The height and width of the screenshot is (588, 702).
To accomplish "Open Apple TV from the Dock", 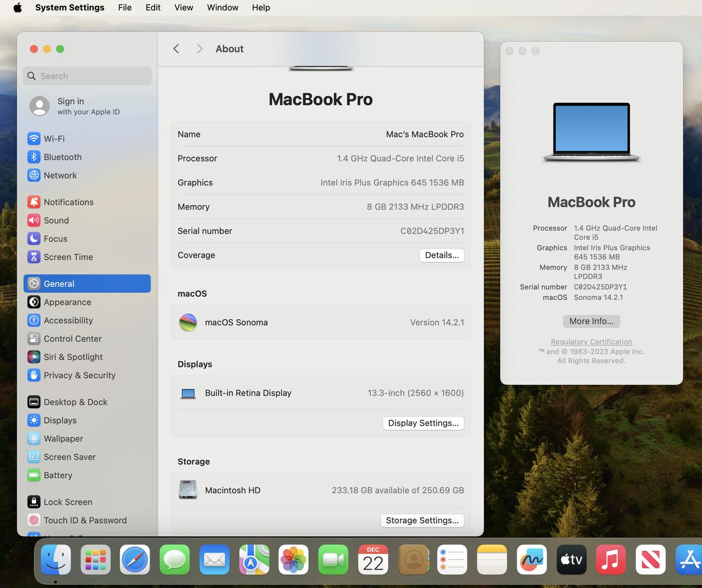I will [571, 560].
